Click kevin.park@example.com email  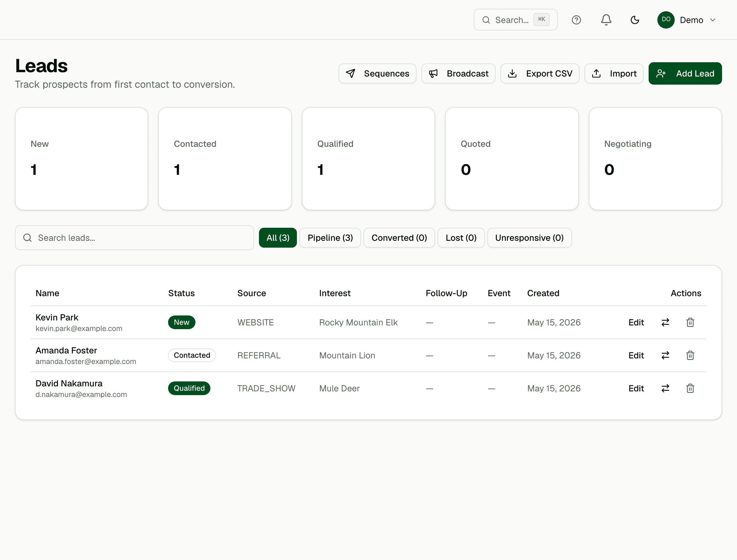(79, 328)
